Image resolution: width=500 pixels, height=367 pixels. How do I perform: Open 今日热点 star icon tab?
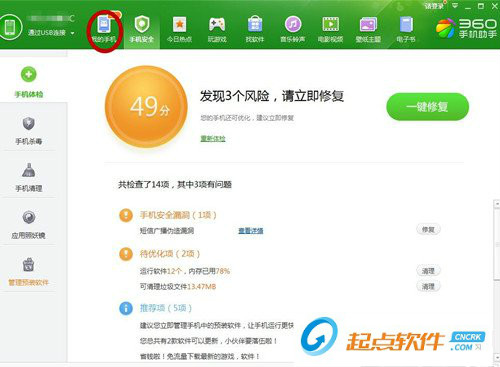pos(179,30)
